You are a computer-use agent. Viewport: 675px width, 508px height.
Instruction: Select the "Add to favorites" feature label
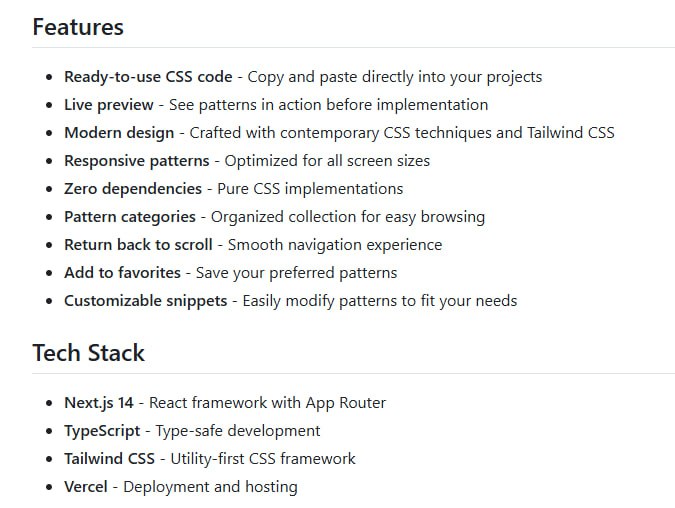tap(122, 273)
